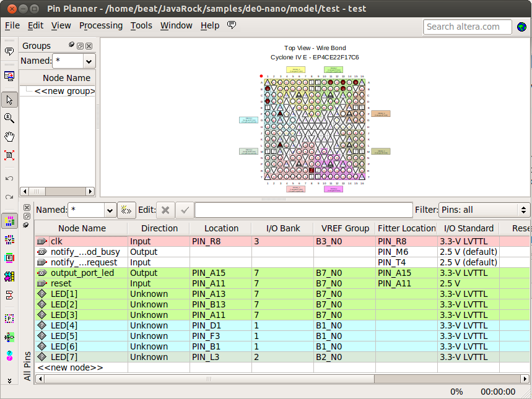Click the Search altera.com field
Screen dimensions: 532x399
click(x=468, y=27)
